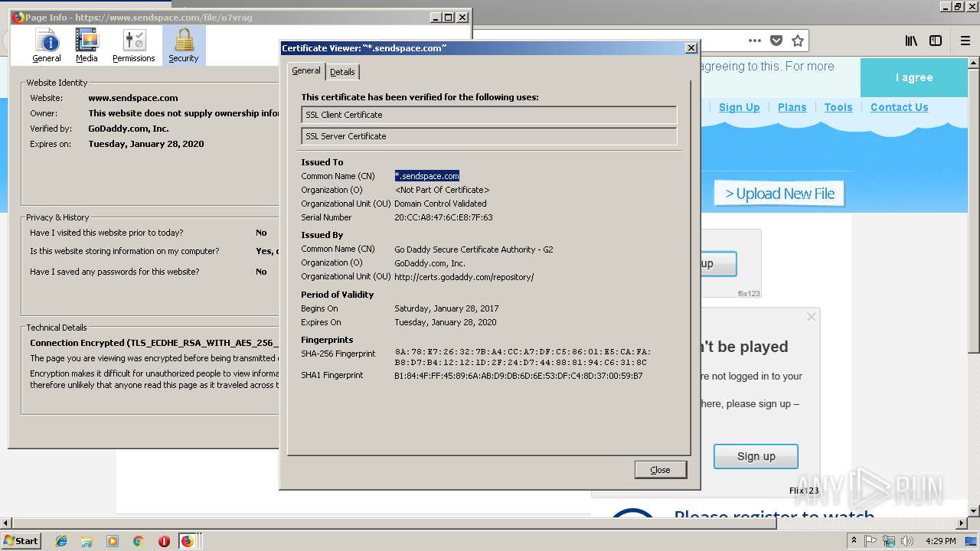Click the Domain Control Validated value
The height and width of the screenshot is (551, 980).
[x=440, y=204]
